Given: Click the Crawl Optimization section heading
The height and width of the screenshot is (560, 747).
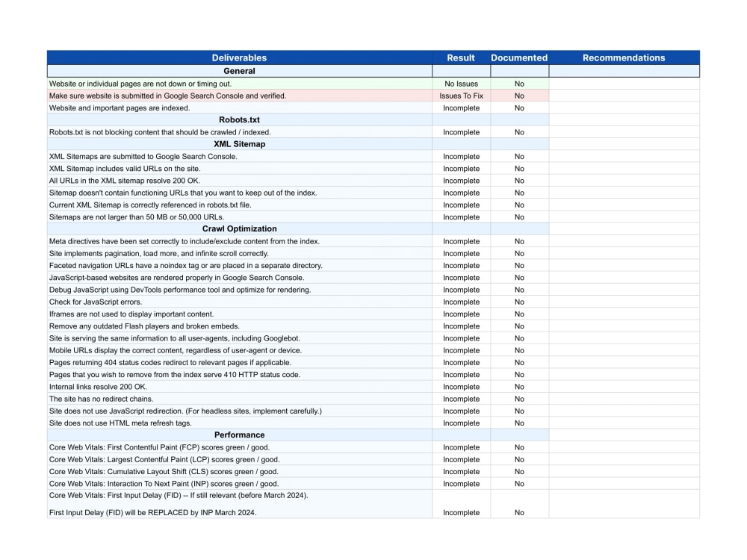Looking at the screenshot, I should click(239, 228).
